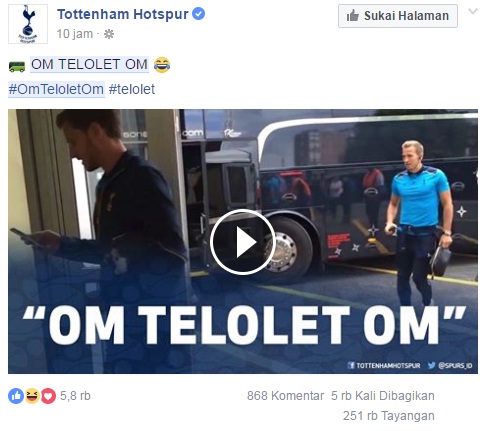Click the Haha reaction icon
This screenshot has width=482, height=431.
click(x=32, y=396)
